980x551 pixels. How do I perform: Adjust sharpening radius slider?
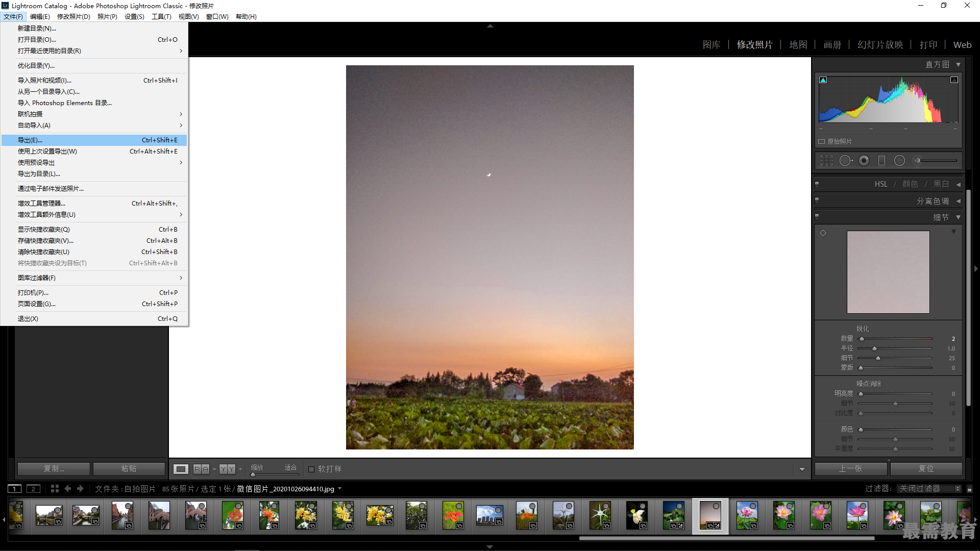(x=895, y=348)
